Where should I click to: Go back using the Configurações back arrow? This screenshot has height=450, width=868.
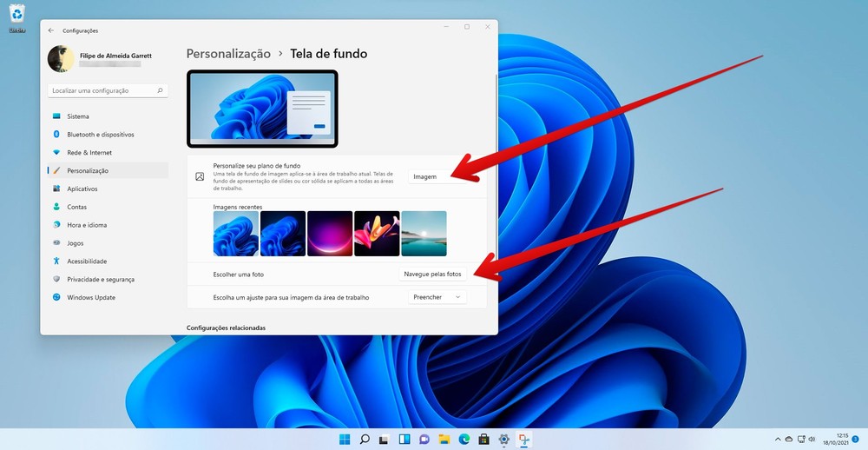[x=51, y=30]
